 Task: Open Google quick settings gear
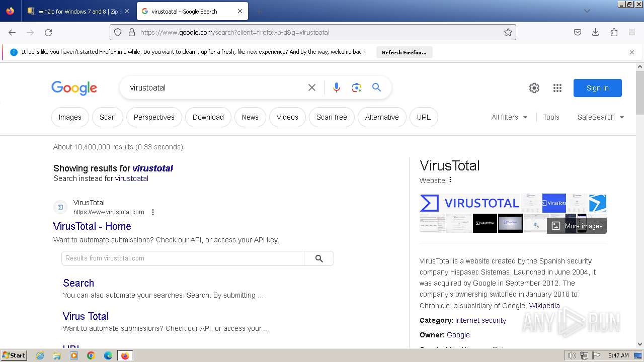[x=534, y=88]
